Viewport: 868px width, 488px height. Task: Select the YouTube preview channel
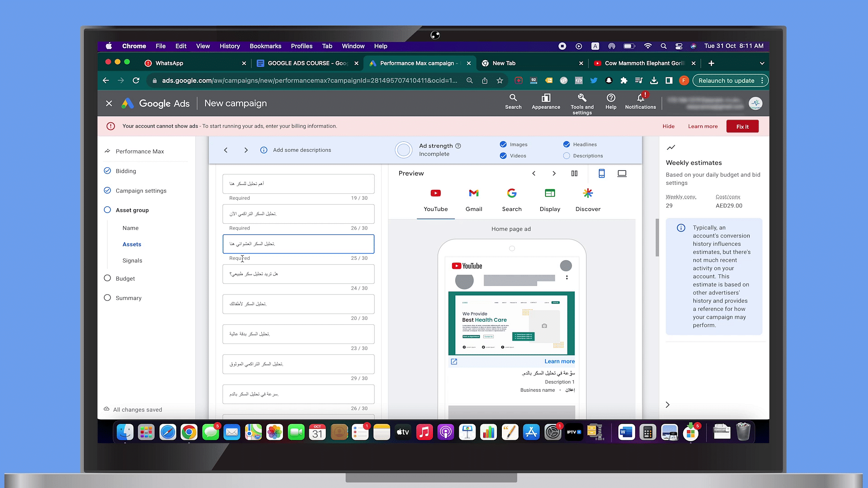[436, 200]
